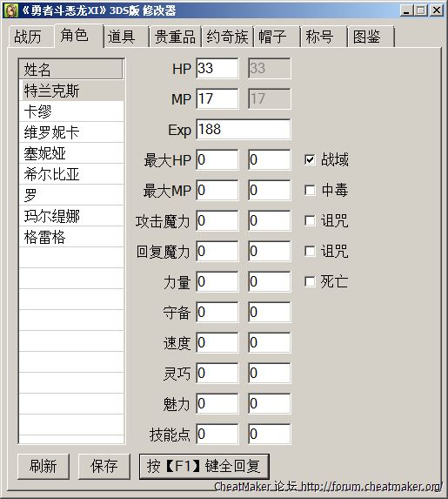
Task: Select 玛尔缇娜 in the character list
Action: coord(71,216)
